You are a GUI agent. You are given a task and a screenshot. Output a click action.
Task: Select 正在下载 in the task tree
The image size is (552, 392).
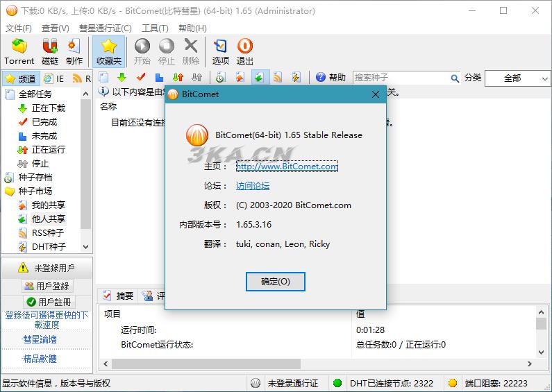click(49, 108)
